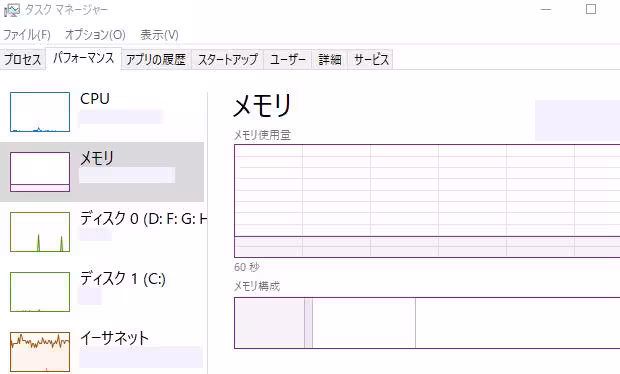This screenshot has width=620, height=374.
Task: Open the スタートアップ tab
Action: click(228, 60)
